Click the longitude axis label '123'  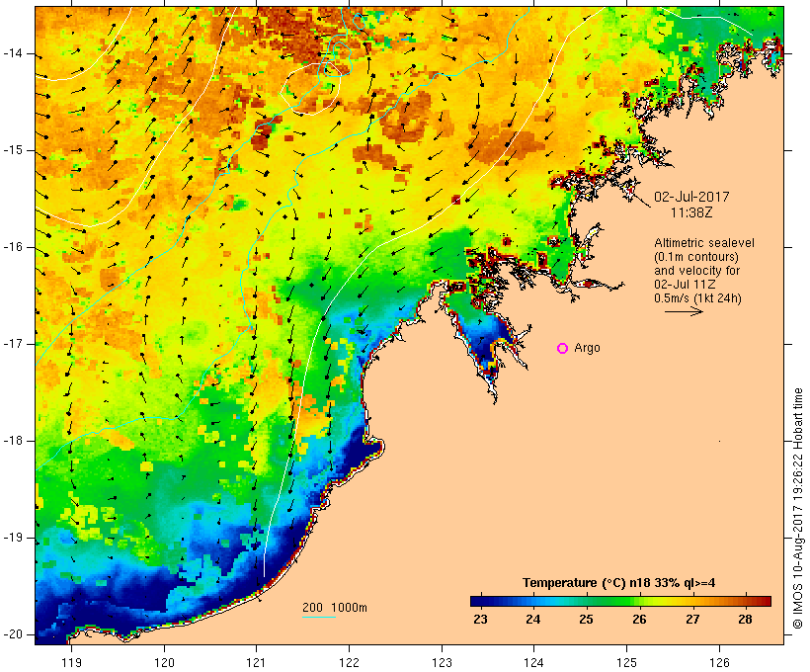pos(442,662)
